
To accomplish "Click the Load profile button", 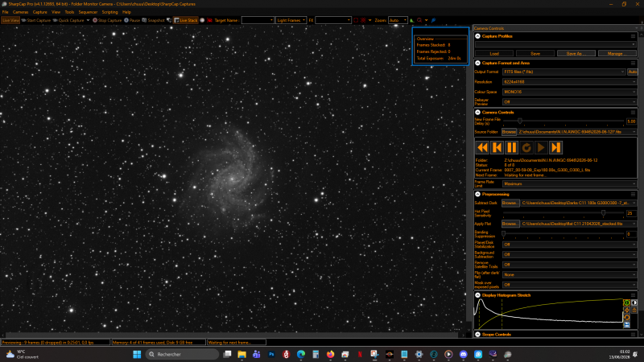I will [494, 53].
